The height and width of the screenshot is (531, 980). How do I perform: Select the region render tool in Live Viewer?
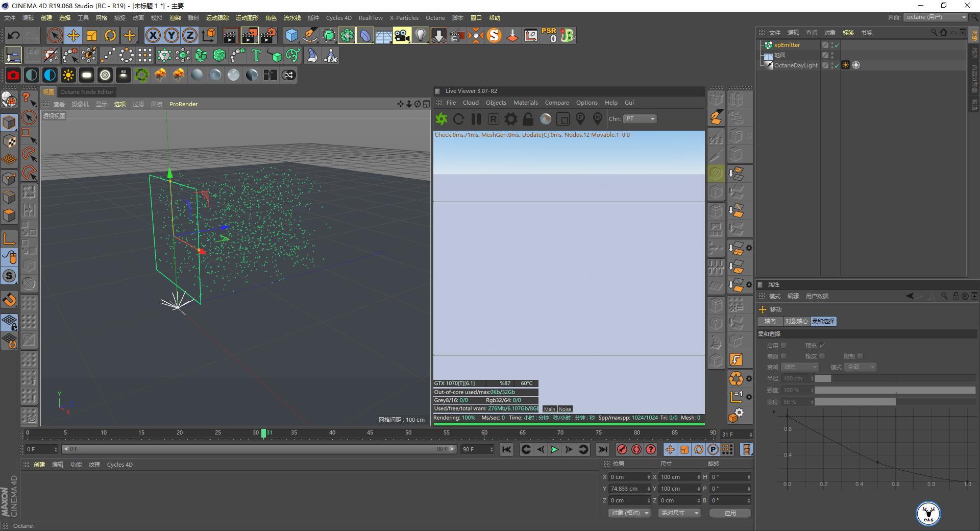pos(563,118)
